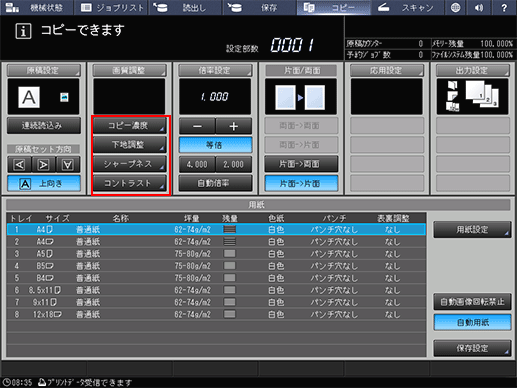Viewport: 517px width, 388px height.
Task: Decrease magnification with the minus button
Action: (x=197, y=126)
